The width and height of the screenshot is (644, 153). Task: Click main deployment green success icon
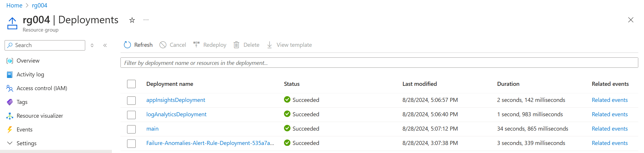tap(287, 128)
